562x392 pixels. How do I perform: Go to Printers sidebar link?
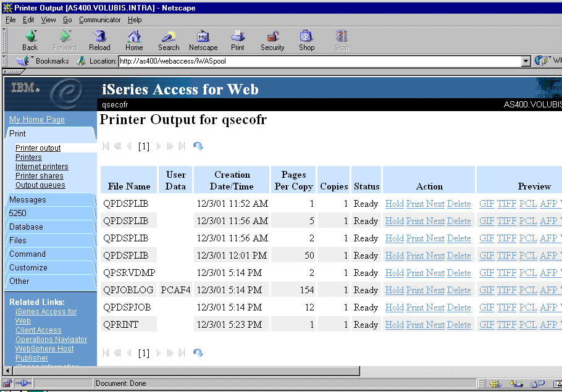tap(28, 157)
